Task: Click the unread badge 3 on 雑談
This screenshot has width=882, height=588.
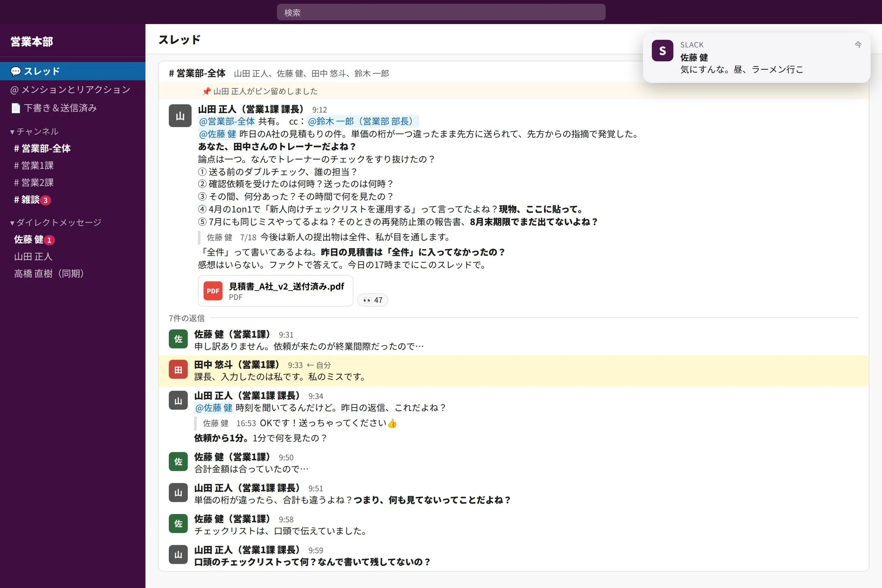Action: (46, 200)
